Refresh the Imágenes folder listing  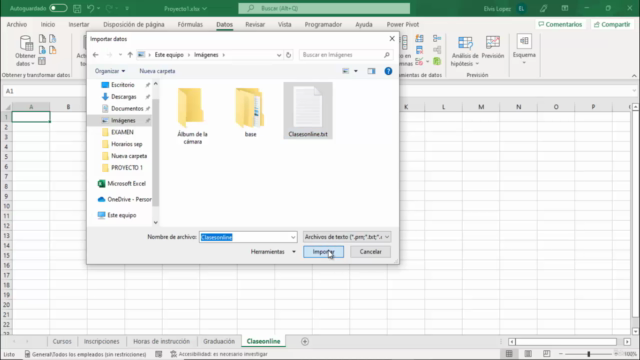(289, 55)
